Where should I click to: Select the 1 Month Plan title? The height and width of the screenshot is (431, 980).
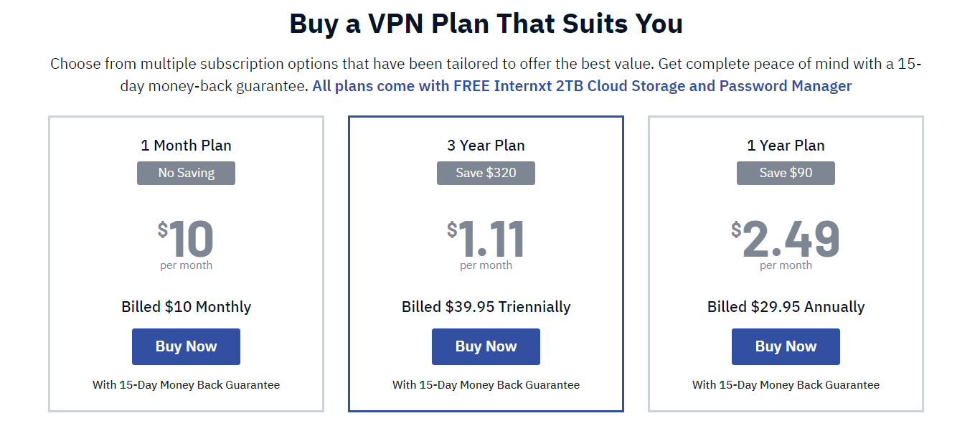pyautogui.click(x=186, y=146)
